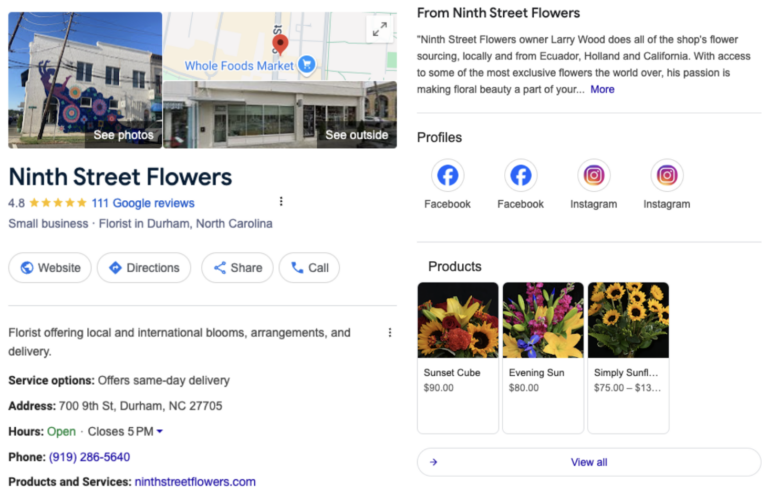Expand the map with the fullscreen arrows icon
Screen dimensions: 768x494
(x=380, y=29)
